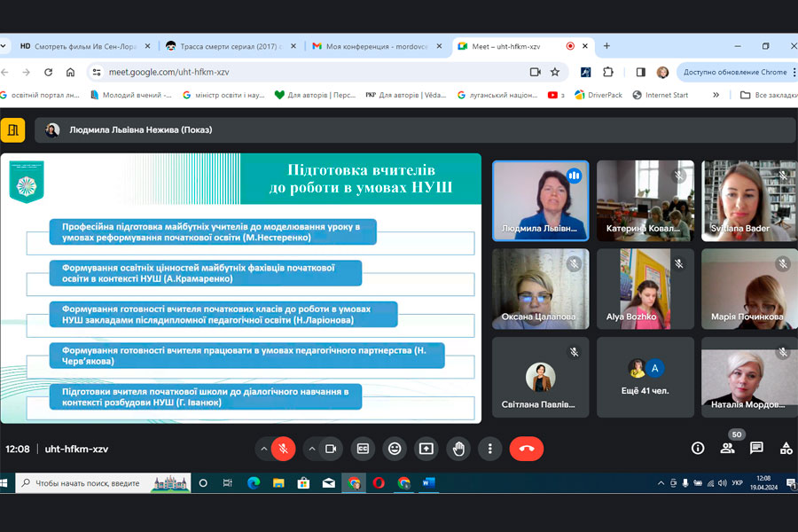Toggle the camera on or off
Viewport: 798px width, 532px height.
[x=331, y=449]
